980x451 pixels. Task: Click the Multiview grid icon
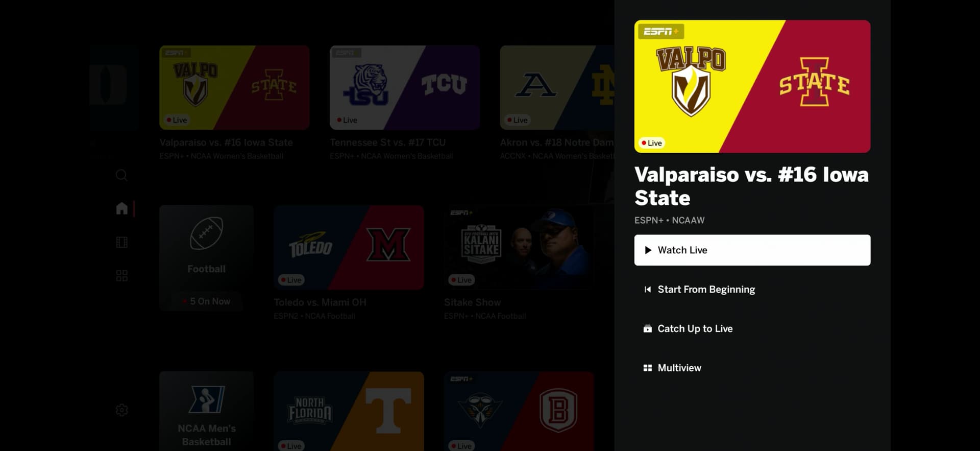(647, 368)
